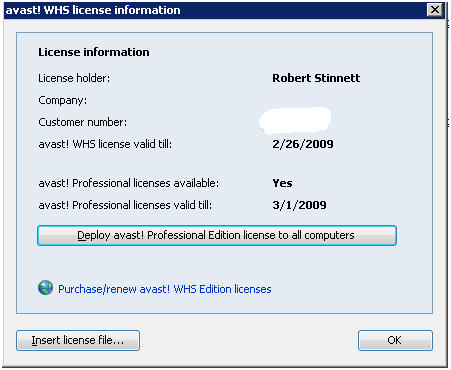Select the date 3/1/2009
The width and height of the screenshot is (451, 370).
(x=299, y=205)
